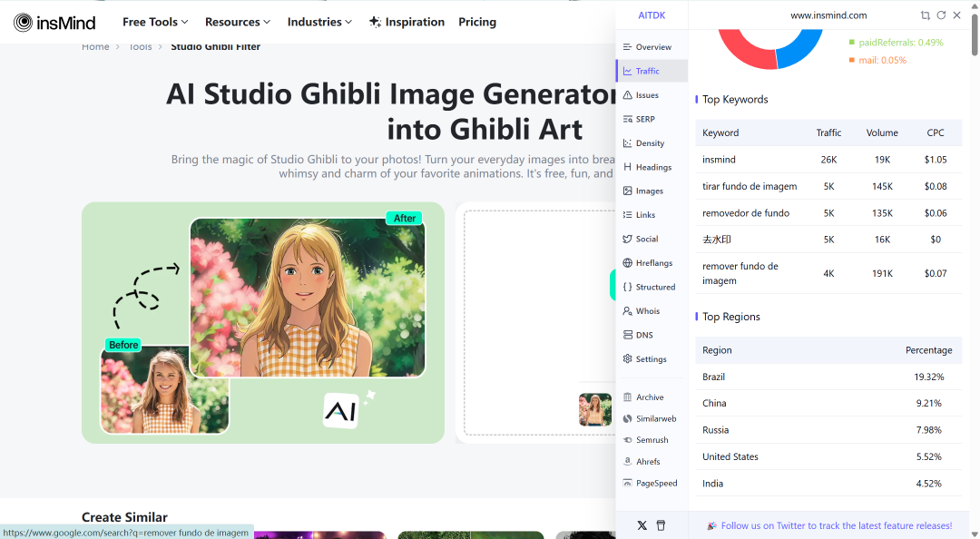
Task: Click the Volume column header
Action: click(882, 132)
